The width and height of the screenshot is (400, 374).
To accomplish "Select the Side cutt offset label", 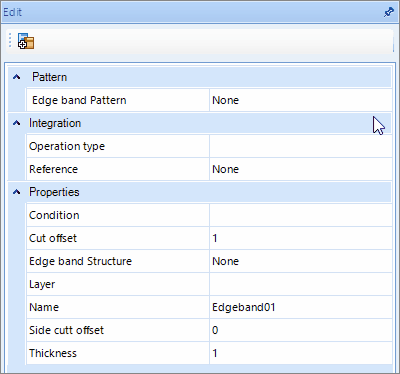I will point(66,330).
